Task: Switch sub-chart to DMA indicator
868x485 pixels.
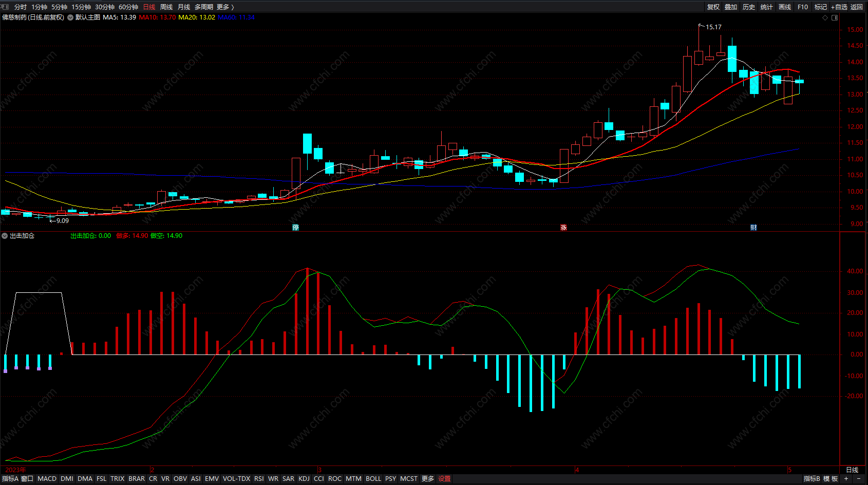Action: [85, 479]
